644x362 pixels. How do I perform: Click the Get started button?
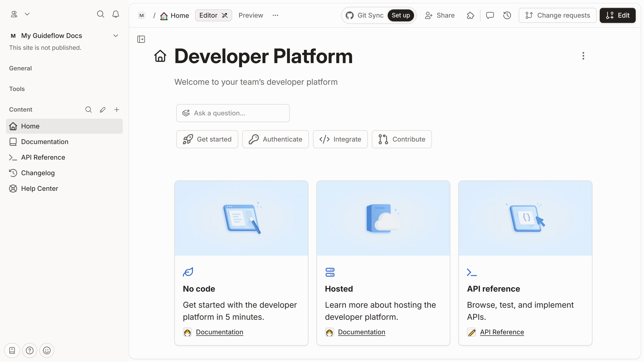(x=207, y=139)
